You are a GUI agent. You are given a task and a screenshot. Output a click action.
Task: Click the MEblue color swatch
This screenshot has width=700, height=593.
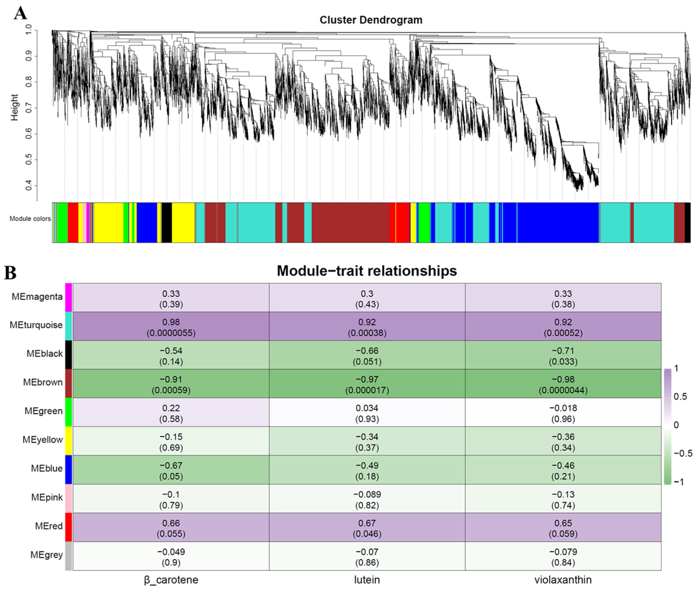[69, 469]
